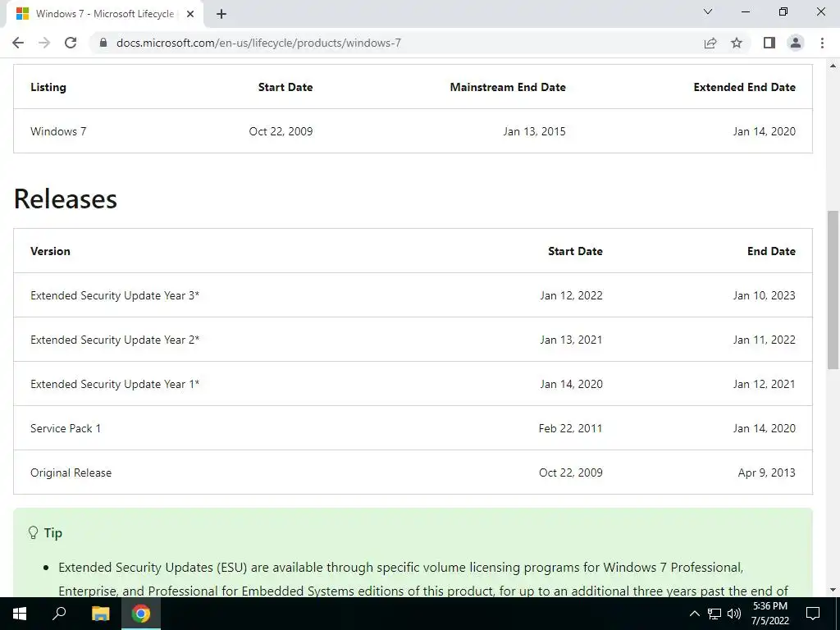Click the Version column header
This screenshot has height=630, width=840.
tap(50, 251)
